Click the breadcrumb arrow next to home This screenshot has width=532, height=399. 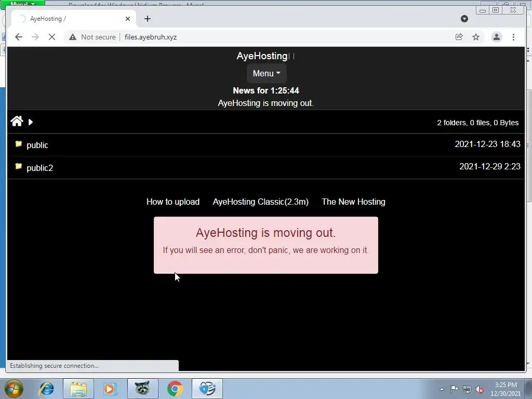coord(31,122)
